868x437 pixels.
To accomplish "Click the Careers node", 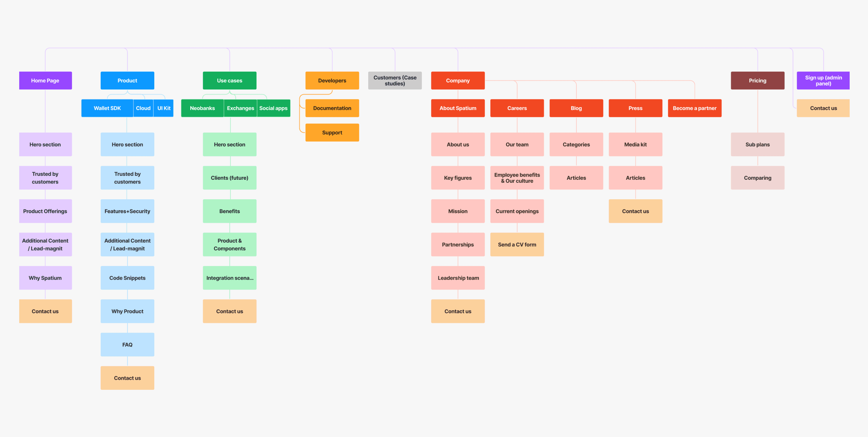I will [517, 108].
